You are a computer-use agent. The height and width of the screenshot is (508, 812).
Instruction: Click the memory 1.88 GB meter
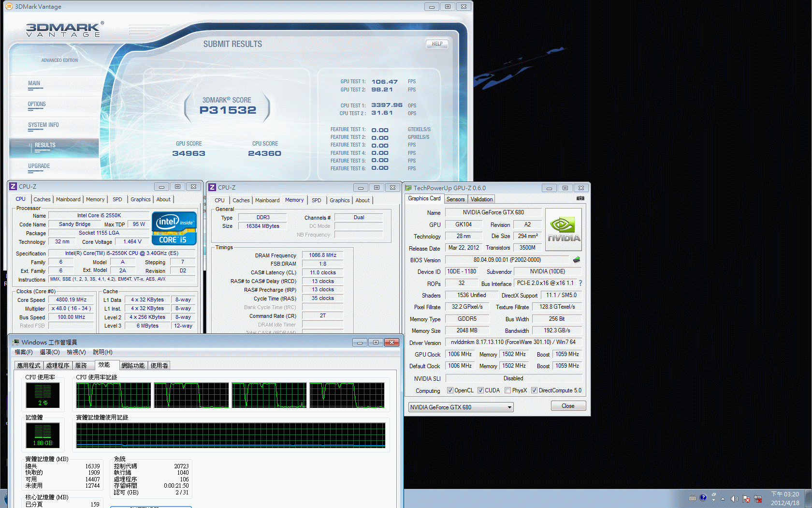[43, 435]
